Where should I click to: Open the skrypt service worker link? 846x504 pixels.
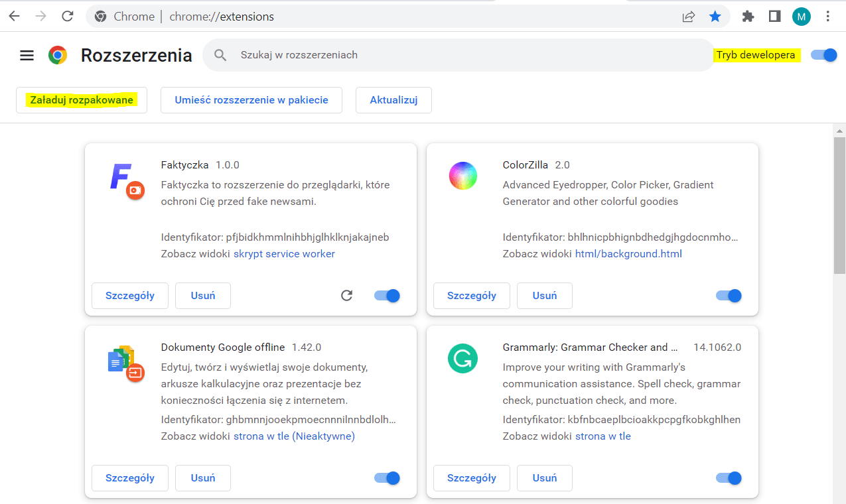coord(284,254)
